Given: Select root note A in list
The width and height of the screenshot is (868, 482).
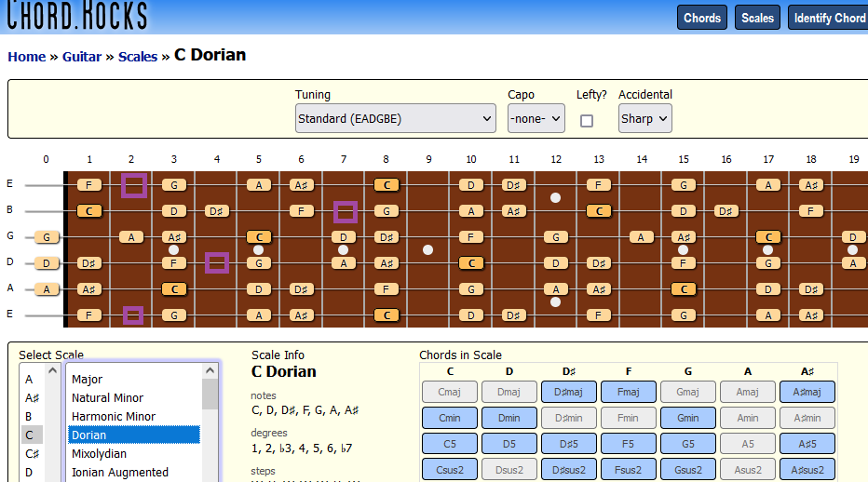Looking at the screenshot, I should click(32, 379).
